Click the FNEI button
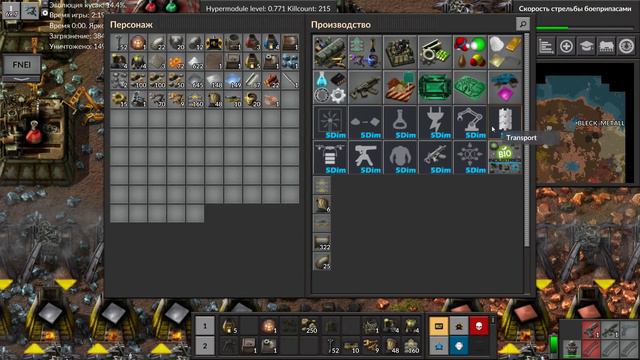Image resolution: width=640 pixels, height=360 pixels. (x=22, y=64)
